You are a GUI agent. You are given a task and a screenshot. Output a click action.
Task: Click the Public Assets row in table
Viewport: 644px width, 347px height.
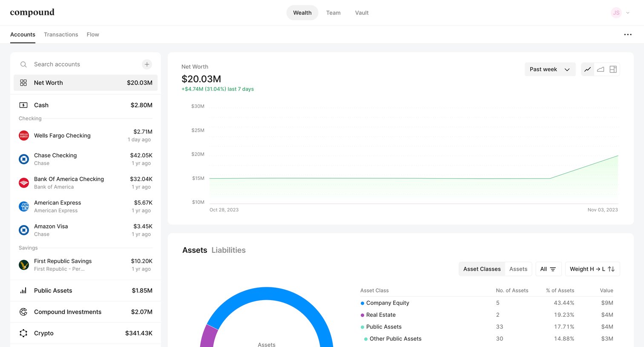click(x=487, y=327)
